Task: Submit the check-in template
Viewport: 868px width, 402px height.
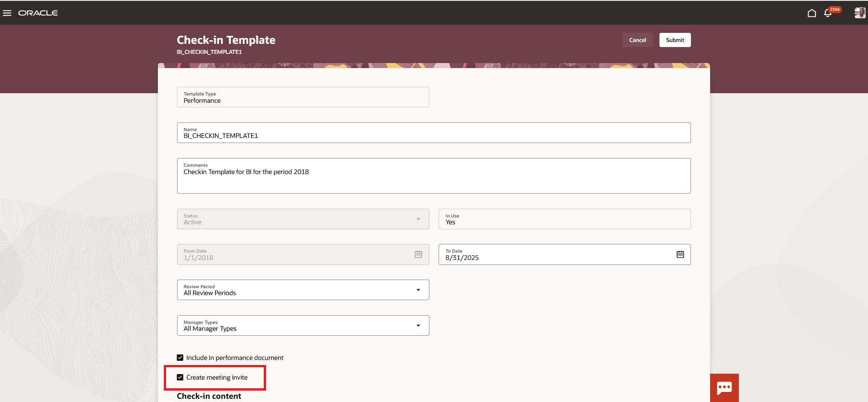Action: point(675,40)
